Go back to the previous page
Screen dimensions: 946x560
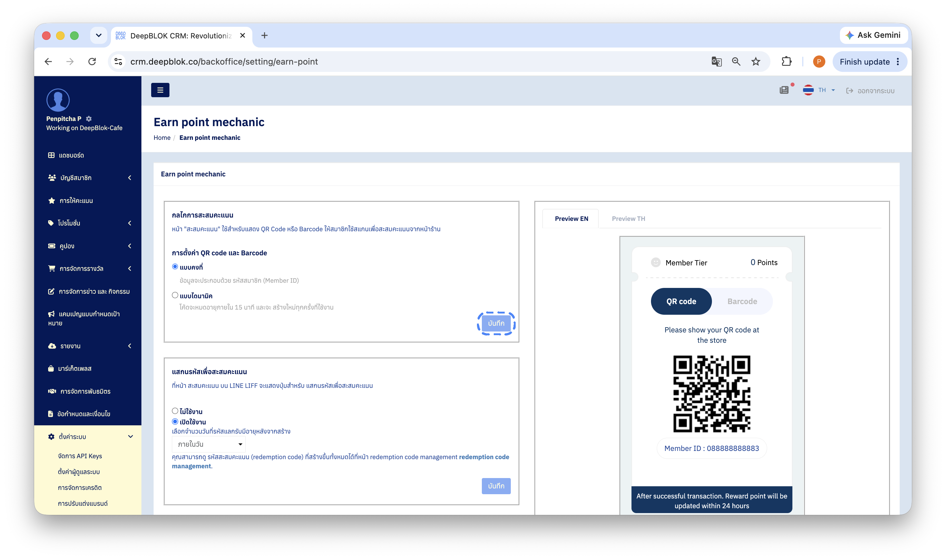[x=48, y=62]
